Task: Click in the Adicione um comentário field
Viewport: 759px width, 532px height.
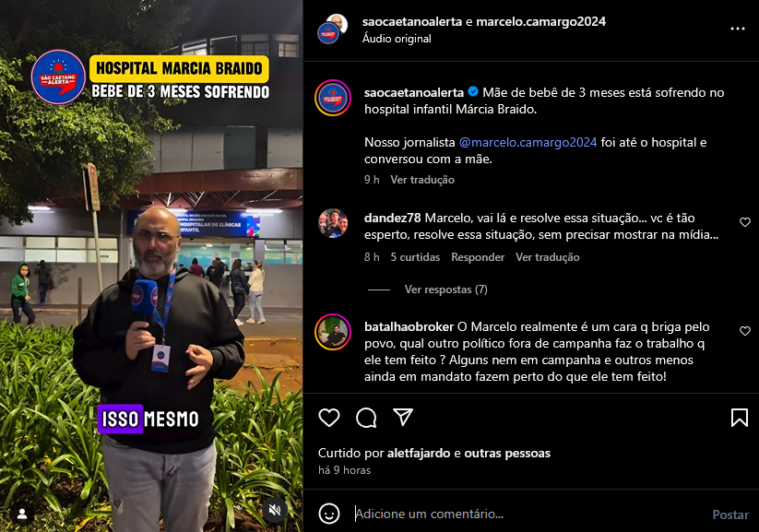Action: point(528,514)
